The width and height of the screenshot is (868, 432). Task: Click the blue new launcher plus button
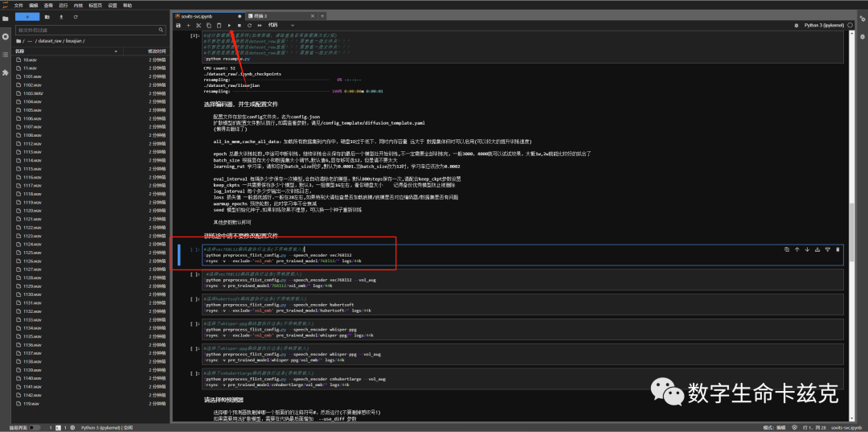[x=27, y=17]
